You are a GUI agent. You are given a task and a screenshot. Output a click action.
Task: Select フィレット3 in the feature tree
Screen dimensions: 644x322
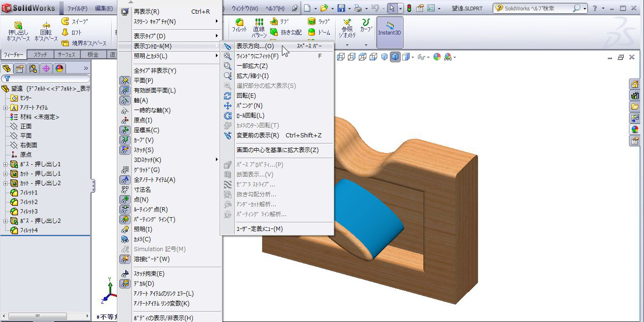coord(24,212)
